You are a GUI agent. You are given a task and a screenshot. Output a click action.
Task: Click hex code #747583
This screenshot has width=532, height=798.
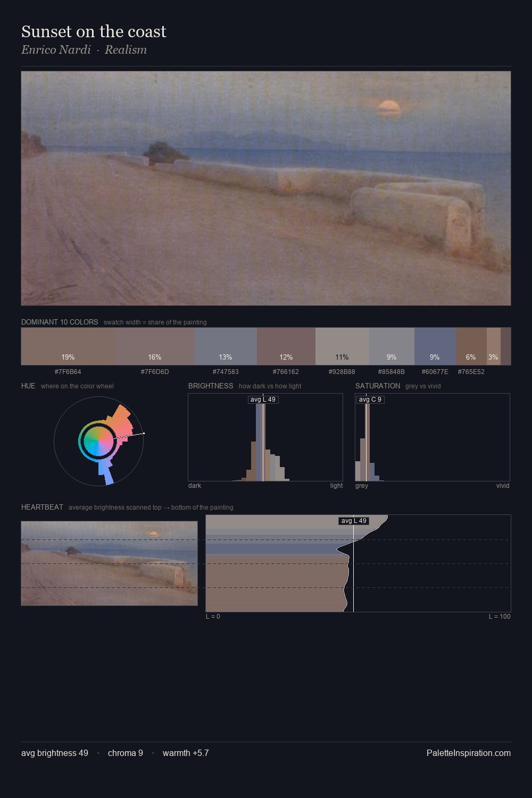(226, 372)
